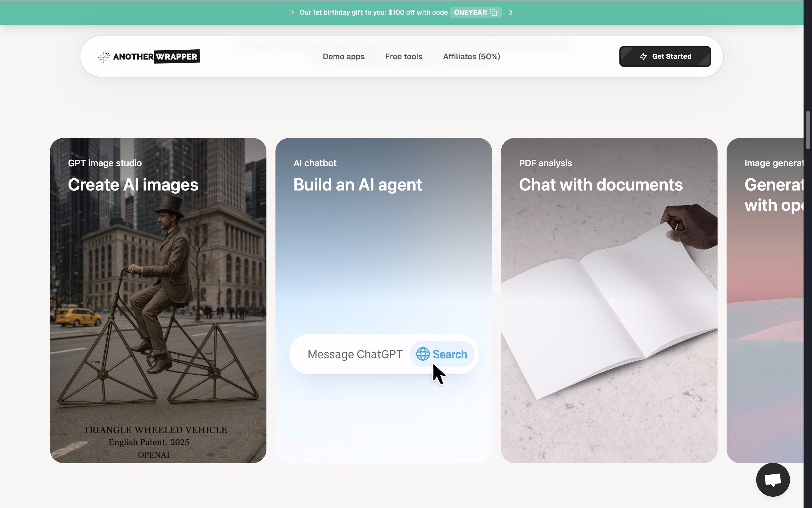This screenshot has height=508, width=812.
Task: Click the Get Started button
Action: click(x=665, y=56)
